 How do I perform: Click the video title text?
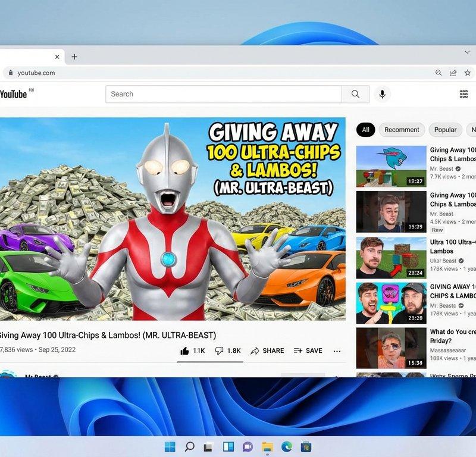coord(108,335)
